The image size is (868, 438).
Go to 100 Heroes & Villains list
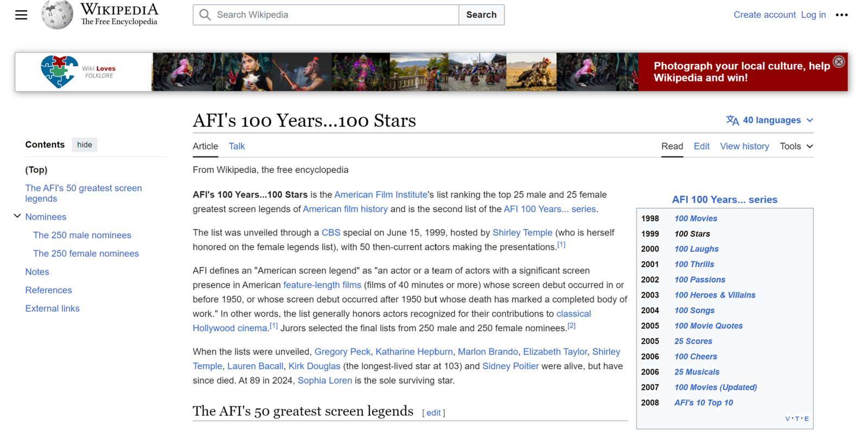point(714,295)
